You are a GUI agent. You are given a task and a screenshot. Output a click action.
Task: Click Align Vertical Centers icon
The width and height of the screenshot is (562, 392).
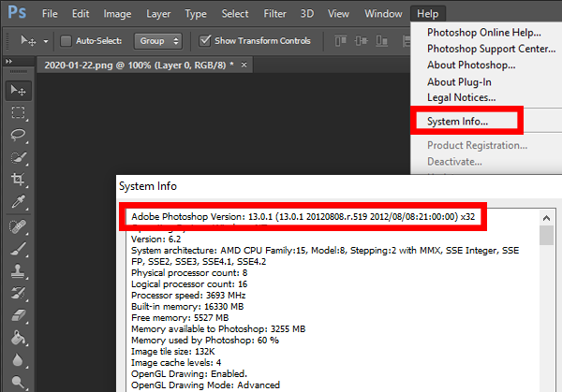pyautogui.click(x=361, y=41)
